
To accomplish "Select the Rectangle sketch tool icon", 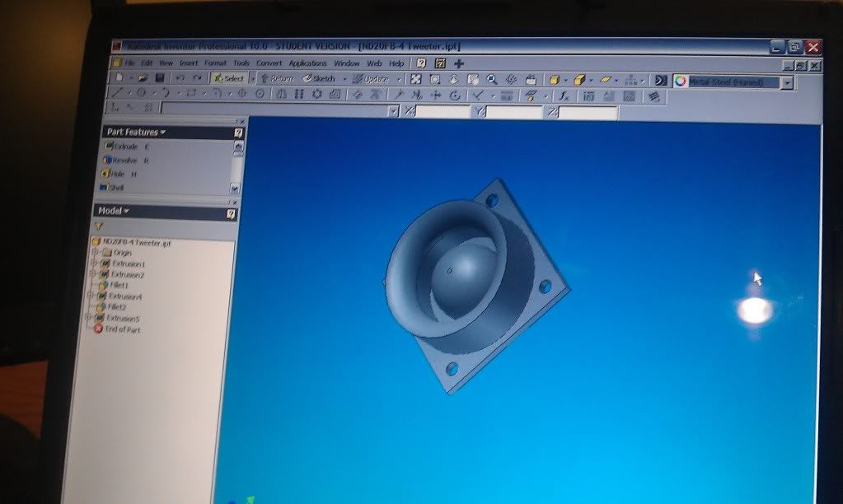I will (191, 93).
